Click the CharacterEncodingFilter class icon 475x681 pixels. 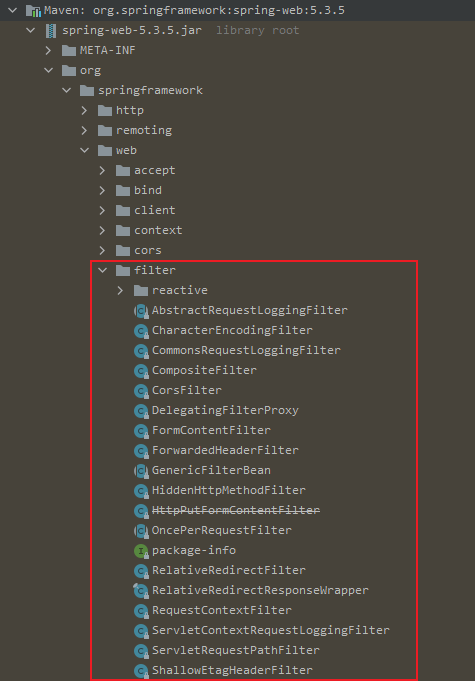point(141,331)
